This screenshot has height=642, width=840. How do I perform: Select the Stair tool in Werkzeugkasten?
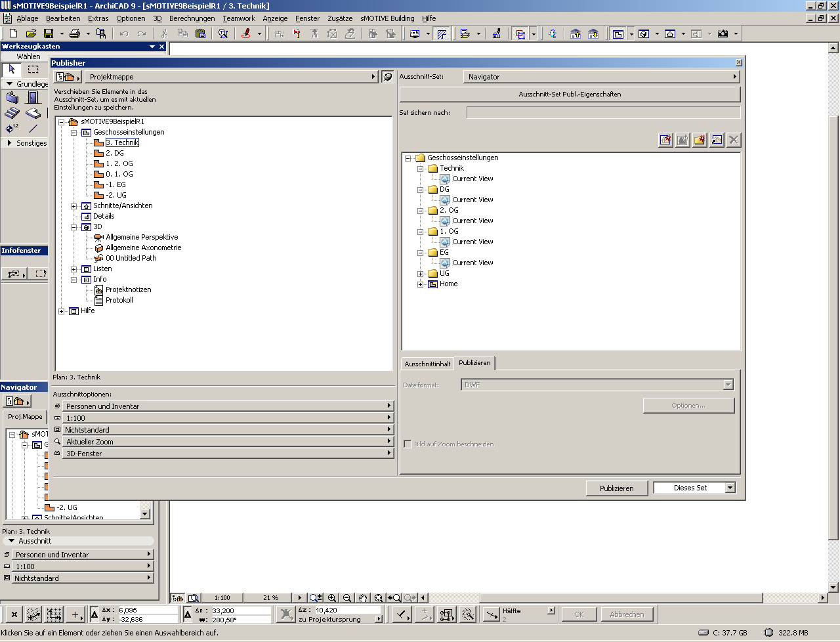(x=12, y=113)
